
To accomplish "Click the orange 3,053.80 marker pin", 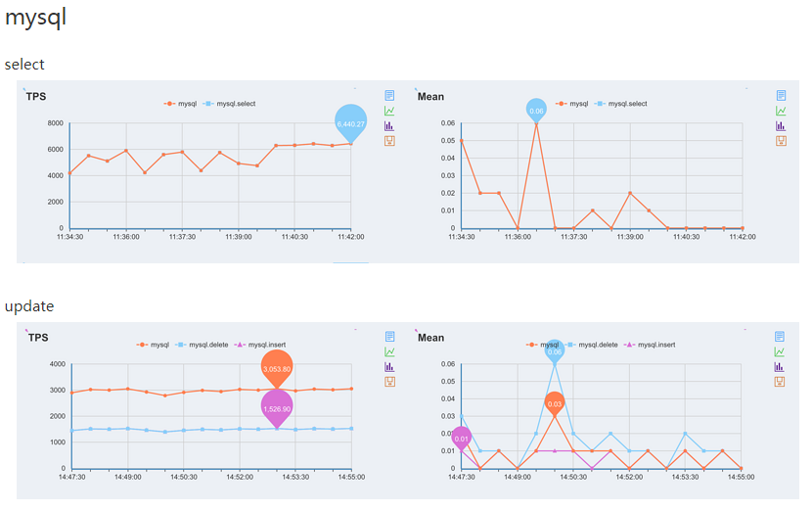I will (x=277, y=368).
